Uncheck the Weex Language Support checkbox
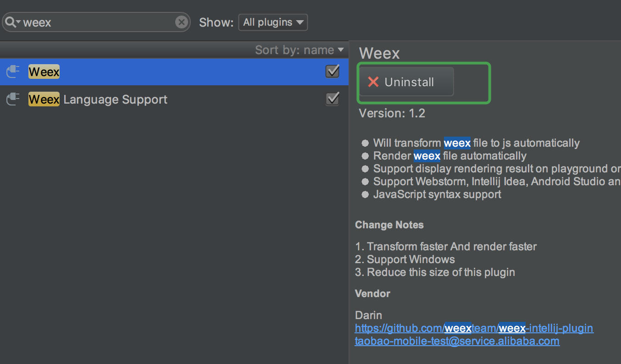Viewport: 621px width, 364px height. coord(333,99)
